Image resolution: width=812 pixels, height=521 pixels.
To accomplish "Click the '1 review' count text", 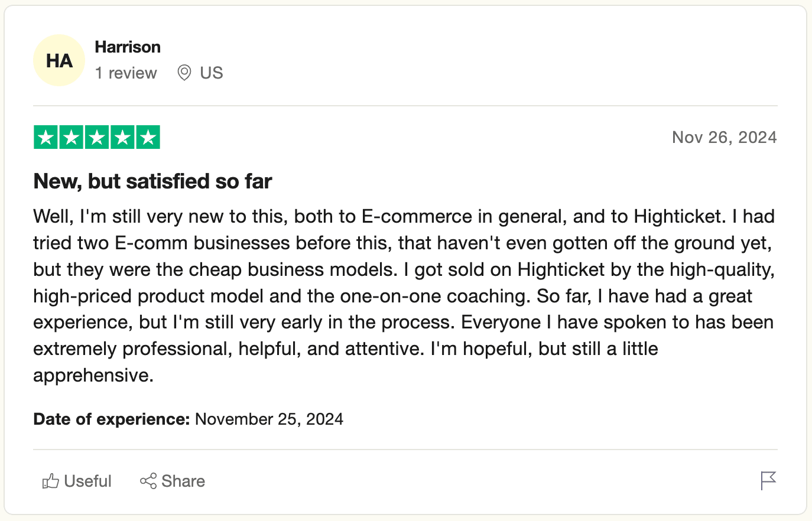I will (x=126, y=73).
